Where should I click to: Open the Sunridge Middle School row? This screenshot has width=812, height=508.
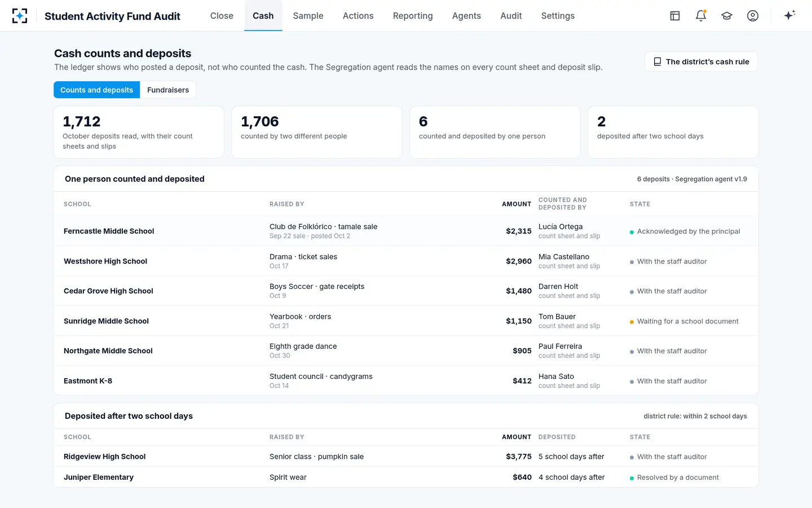406,321
